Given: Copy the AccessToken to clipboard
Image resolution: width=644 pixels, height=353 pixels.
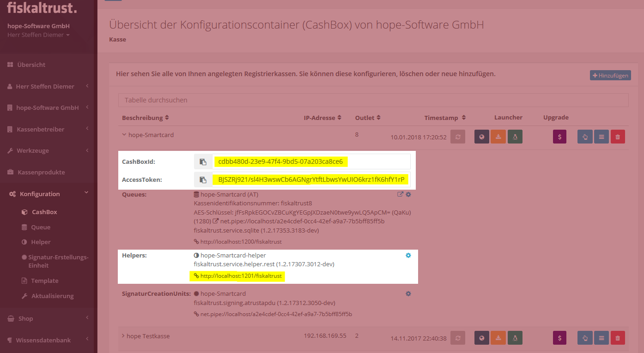Looking at the screenshot, I should click(203, 179).
